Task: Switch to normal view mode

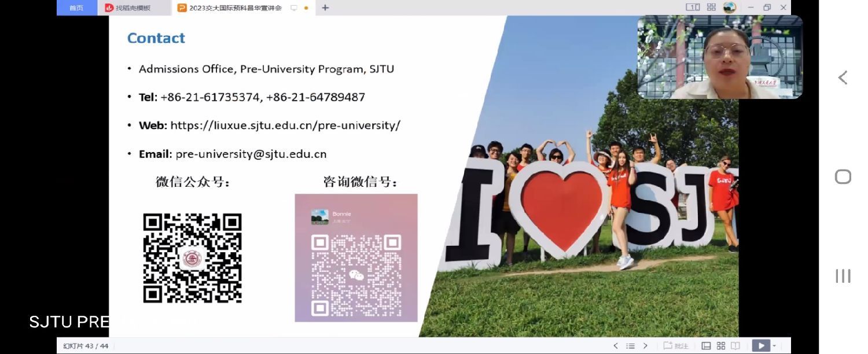Action: click(x=706, y=346)
